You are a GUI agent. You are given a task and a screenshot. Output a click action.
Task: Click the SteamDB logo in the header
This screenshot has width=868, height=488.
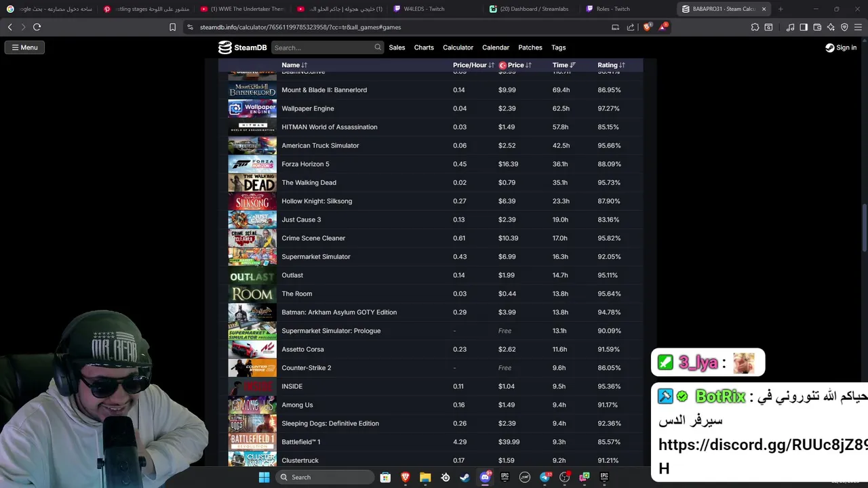pos(242,47)
